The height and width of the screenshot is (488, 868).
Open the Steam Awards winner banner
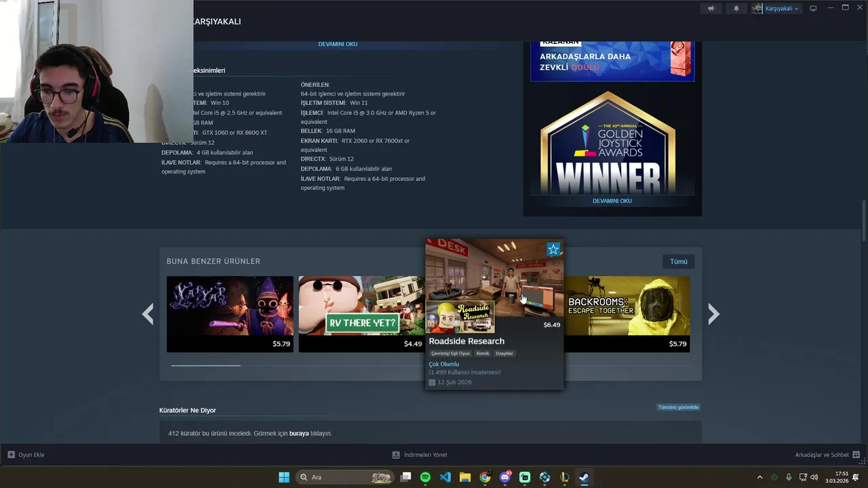612,61
